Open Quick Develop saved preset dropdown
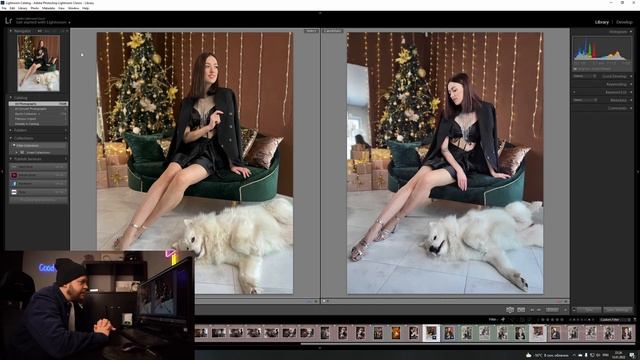This screenshot has height=360, width=640. pyautogui.click(x=584, y=76)
